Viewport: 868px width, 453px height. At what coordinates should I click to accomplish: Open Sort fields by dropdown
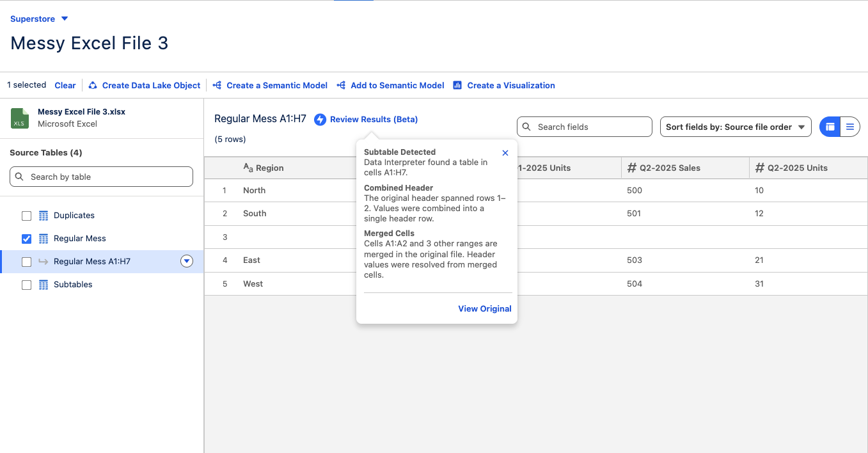click(736, 127)
